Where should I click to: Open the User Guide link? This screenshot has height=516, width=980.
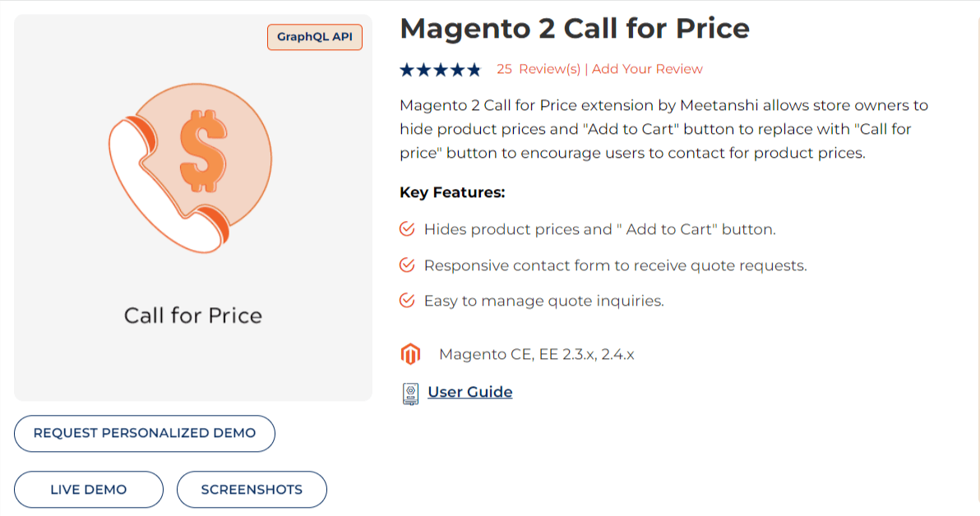point(469,392)
